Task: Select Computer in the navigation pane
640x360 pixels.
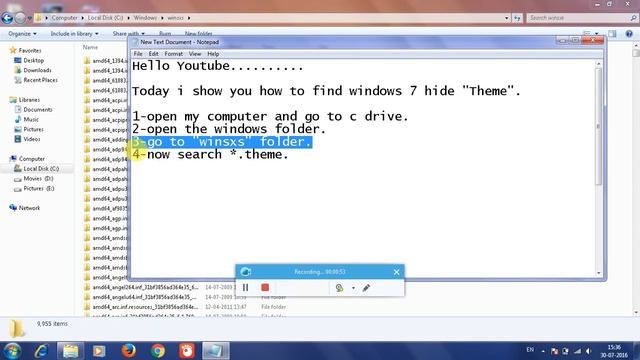Action: 31,159
